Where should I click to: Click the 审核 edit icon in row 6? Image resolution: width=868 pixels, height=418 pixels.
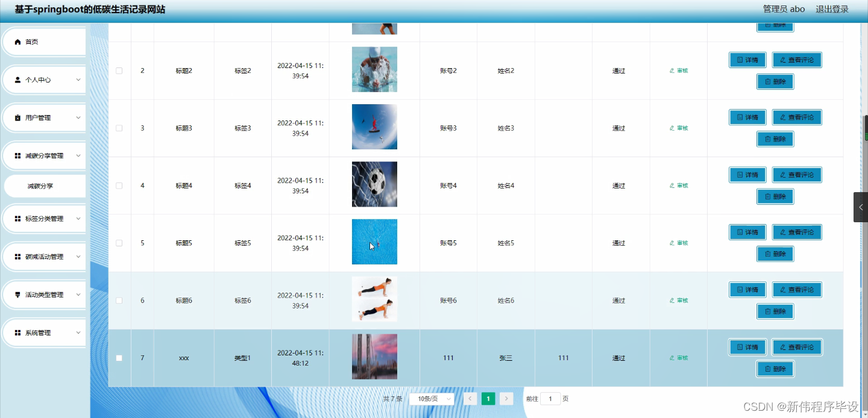672,300
